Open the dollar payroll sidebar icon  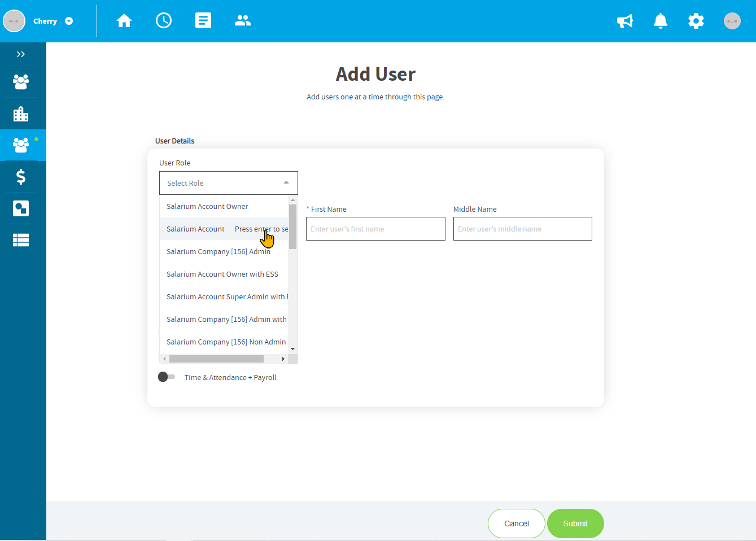click(21, 177)
